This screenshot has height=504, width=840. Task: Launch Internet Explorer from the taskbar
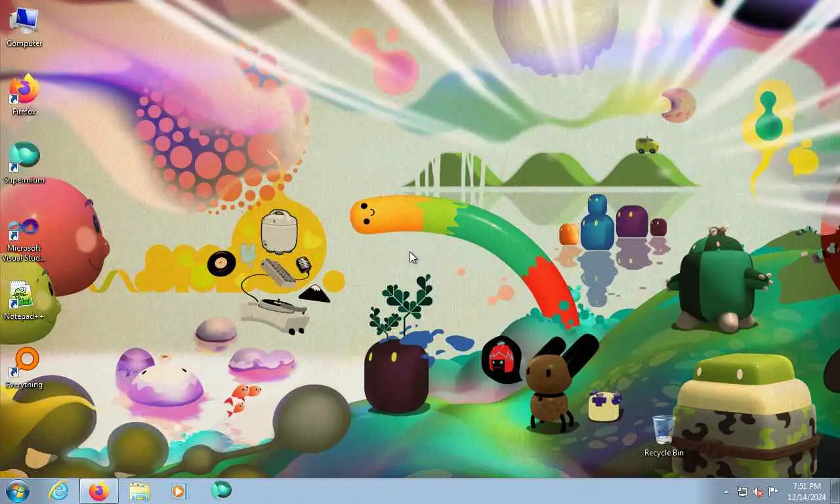(x=58, y=491)
